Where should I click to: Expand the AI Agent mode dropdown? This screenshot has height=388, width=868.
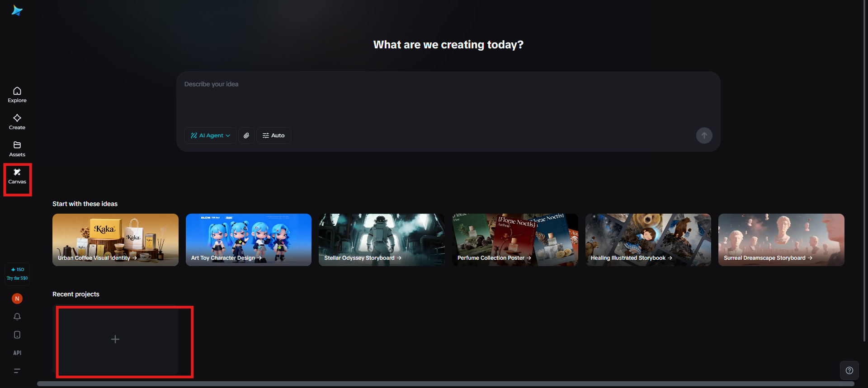click(211, 136)
